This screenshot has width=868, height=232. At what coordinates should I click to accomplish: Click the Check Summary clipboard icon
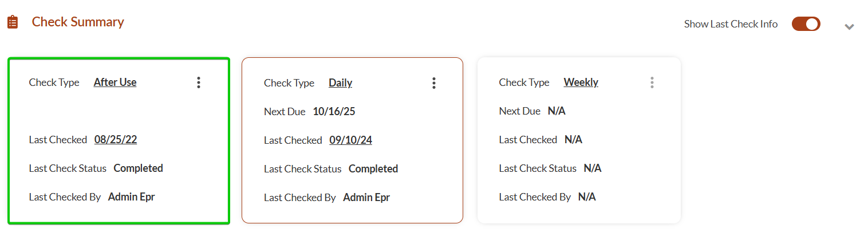click(13, 22)
